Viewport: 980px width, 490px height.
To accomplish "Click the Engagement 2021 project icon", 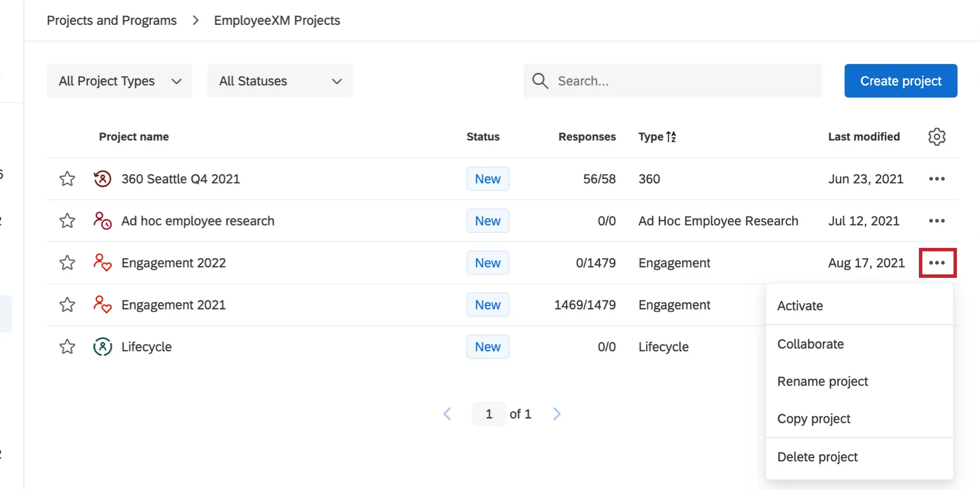I will pos(102,304).
